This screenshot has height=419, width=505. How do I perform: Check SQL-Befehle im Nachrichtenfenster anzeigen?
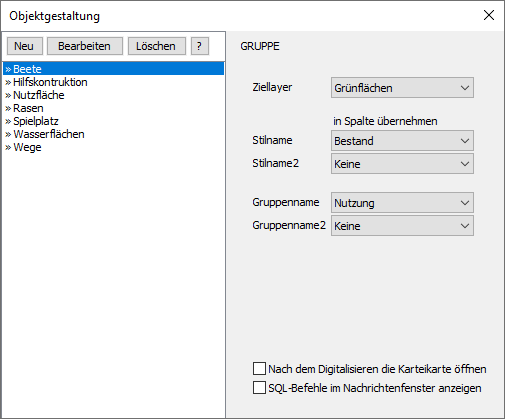pyautogui.click(x=259, y=388)
